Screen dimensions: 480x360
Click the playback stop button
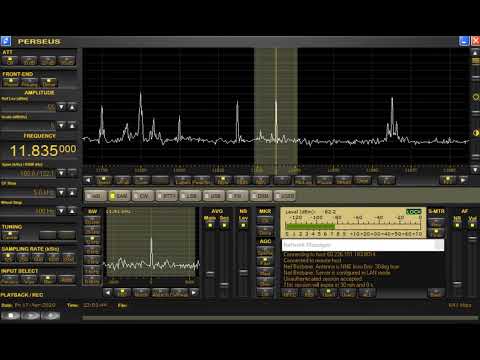pos(11,315)
